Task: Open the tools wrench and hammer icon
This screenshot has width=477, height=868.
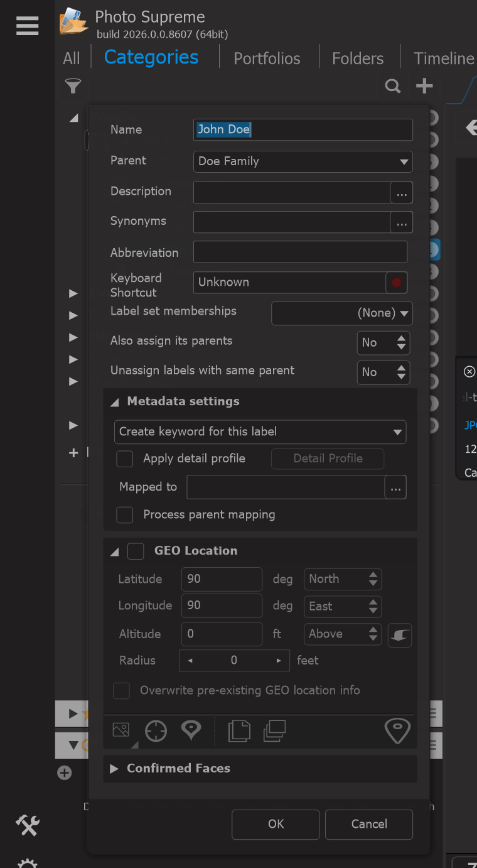Action: tap(28, 825)
